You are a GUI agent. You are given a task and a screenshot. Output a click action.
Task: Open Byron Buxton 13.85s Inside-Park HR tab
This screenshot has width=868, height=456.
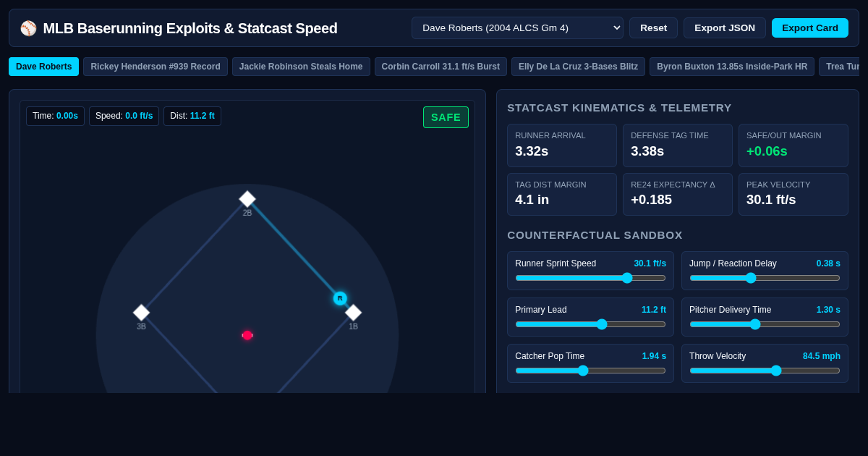(x=732, y=67)
